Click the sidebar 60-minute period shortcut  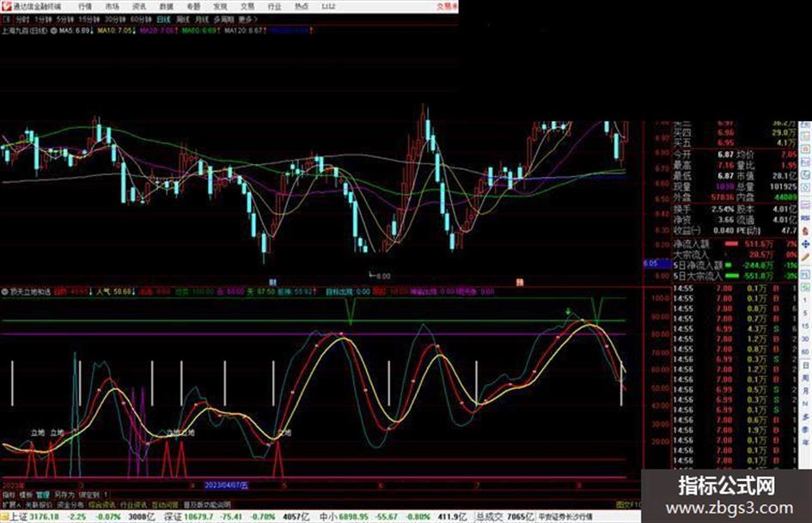tap(805, 352)
